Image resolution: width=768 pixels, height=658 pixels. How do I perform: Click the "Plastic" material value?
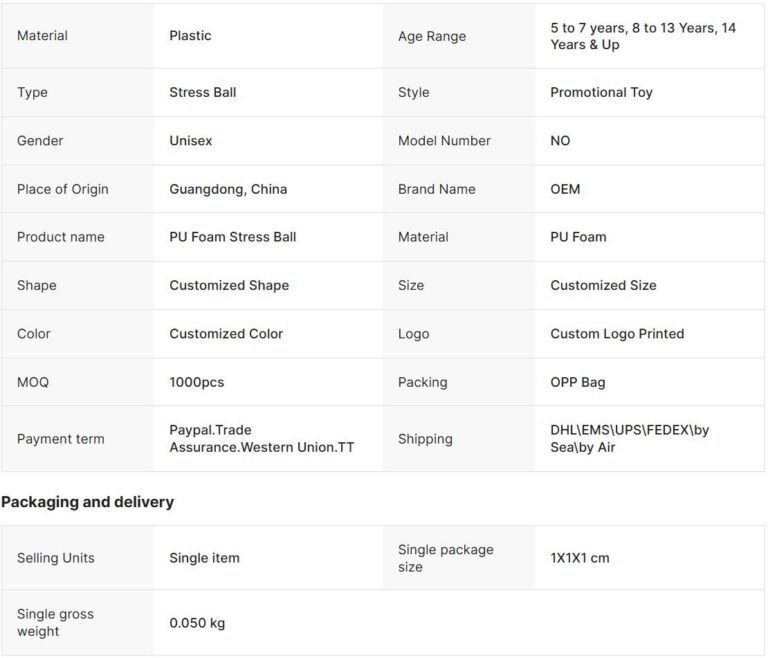[190, 36]
